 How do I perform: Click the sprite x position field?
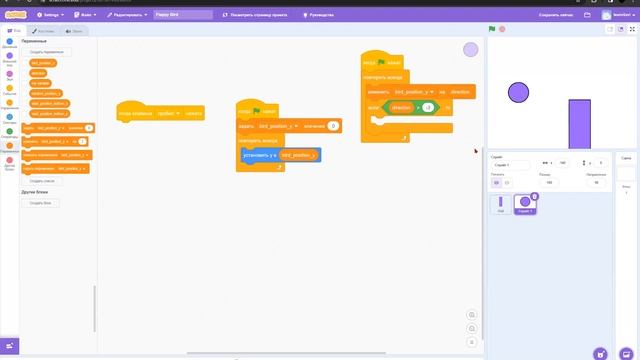click(562, 163)
